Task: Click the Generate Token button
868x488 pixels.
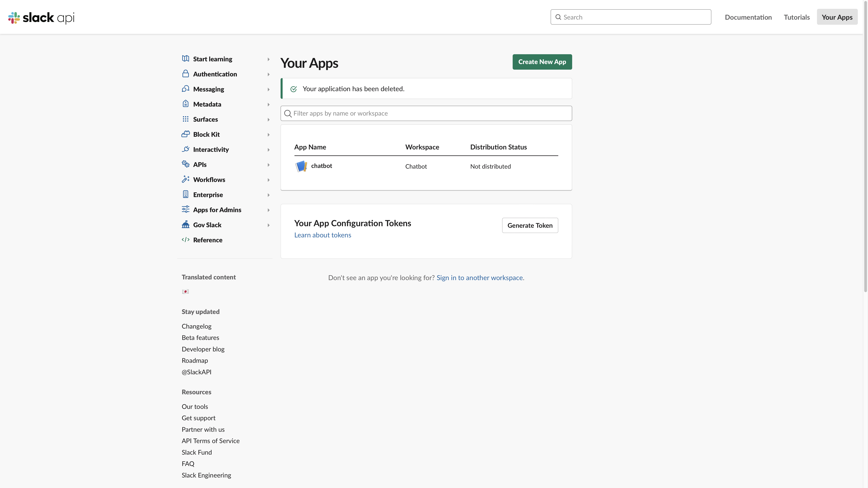Action: tap(530, 225)
